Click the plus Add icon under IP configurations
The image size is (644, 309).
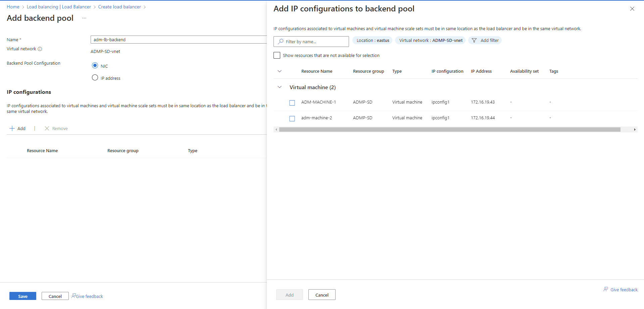(12, 128)
